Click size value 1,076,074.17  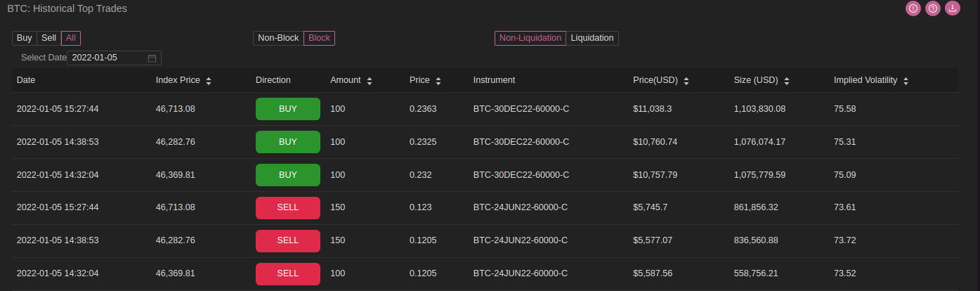(x=759, y=142)
